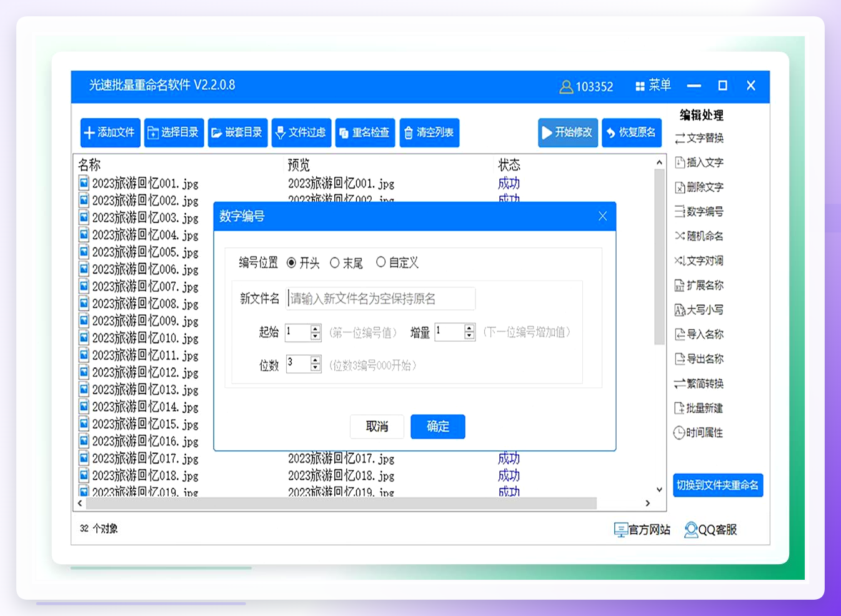841x616 pixels.
Task: Increase the 起始 value with up arrow
Action: tap(316, 329)
